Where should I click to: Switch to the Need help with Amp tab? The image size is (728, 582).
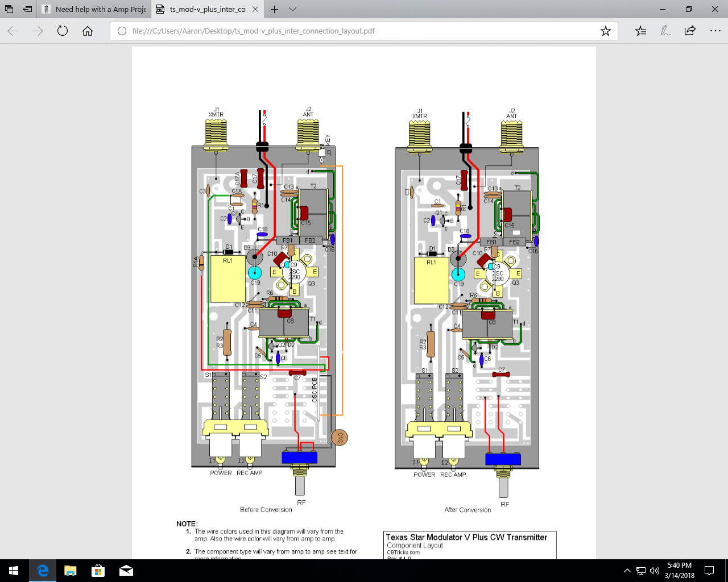coord(94,9)
